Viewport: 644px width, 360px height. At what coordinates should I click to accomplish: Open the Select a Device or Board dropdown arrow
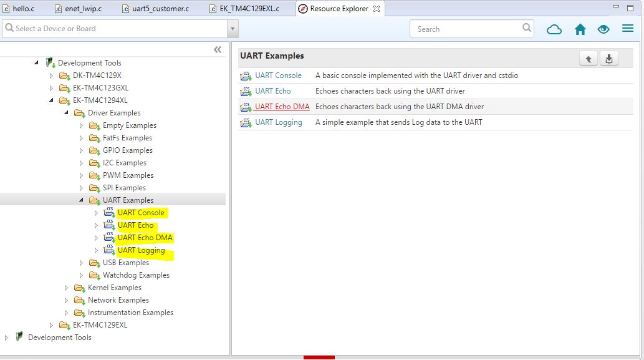click(233, 29)
